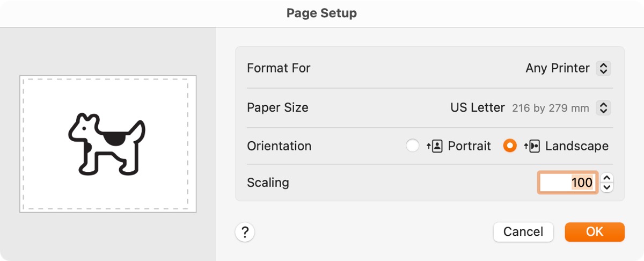Open the Paper Size dropdown arrows
The image size is (644, 261).
coord(604,108)
